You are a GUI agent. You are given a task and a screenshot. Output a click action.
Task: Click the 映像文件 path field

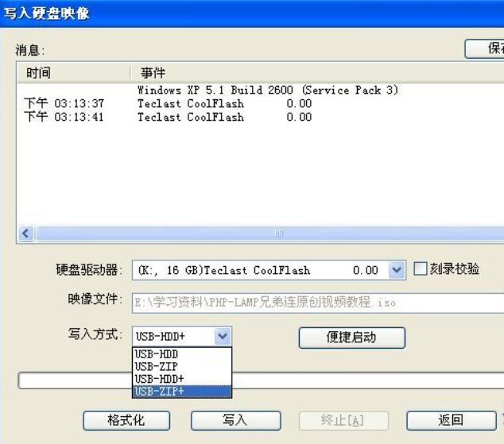point(318,303)
